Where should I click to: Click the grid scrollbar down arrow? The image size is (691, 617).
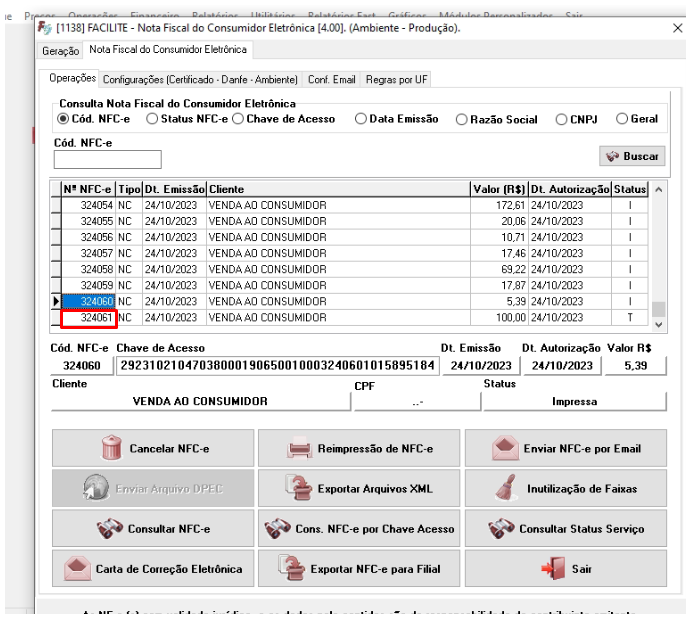pos(658,325)
